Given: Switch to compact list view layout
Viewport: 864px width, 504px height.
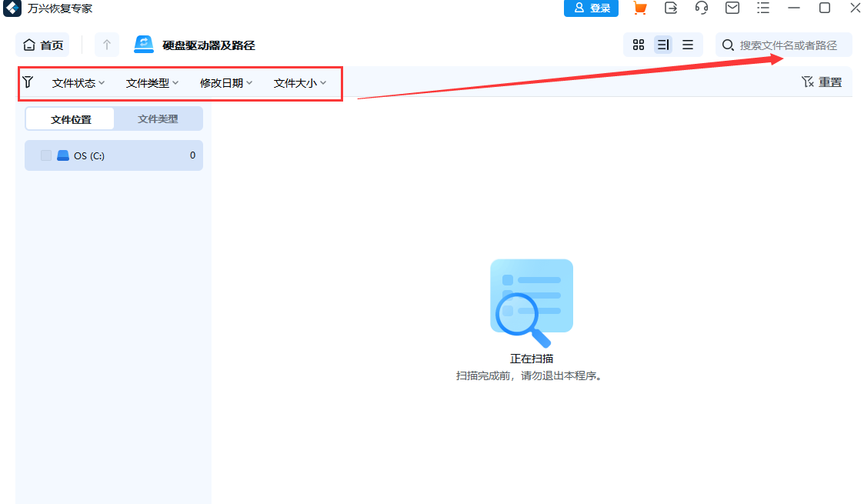Looking at the screenshot, I should [x=687, y=44].
